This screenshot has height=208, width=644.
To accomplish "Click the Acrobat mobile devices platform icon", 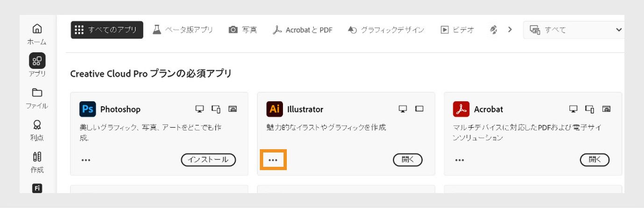I will coord(589,109).
